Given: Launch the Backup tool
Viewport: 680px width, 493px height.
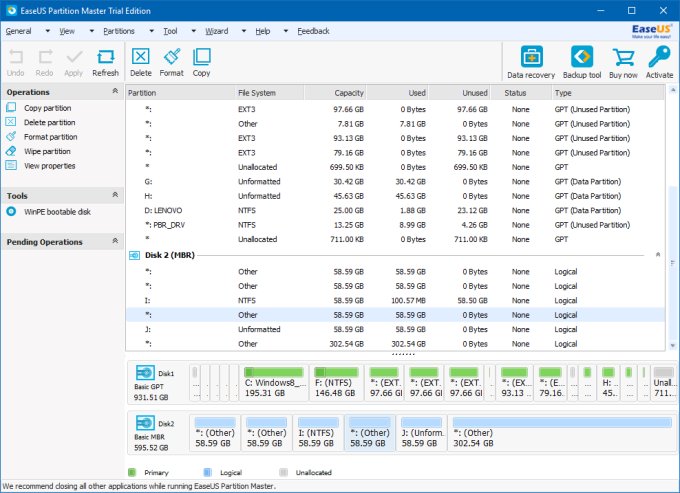Looking at the screenshot, I should tap(581, 61).
